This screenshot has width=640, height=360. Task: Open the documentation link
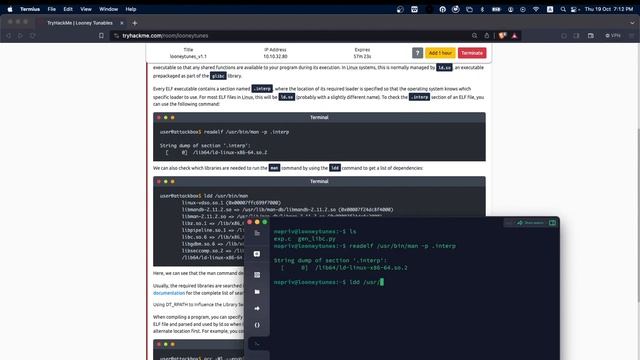[169, 293]
